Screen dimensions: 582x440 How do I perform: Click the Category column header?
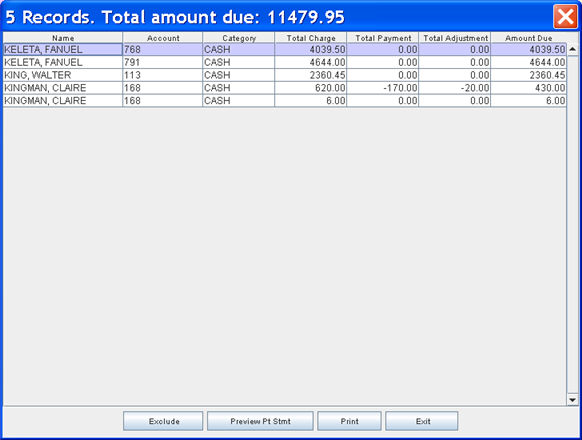(x=239, y=38)
